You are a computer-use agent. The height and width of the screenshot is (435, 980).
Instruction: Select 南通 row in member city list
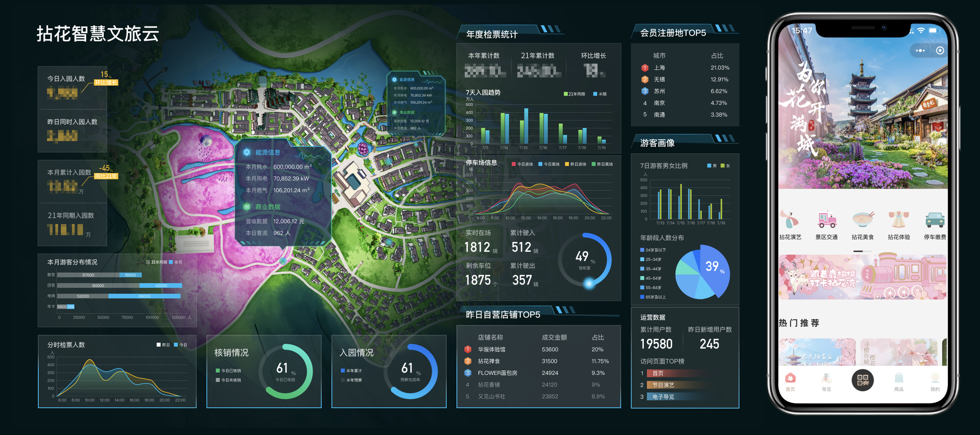[x=685, y=115]
